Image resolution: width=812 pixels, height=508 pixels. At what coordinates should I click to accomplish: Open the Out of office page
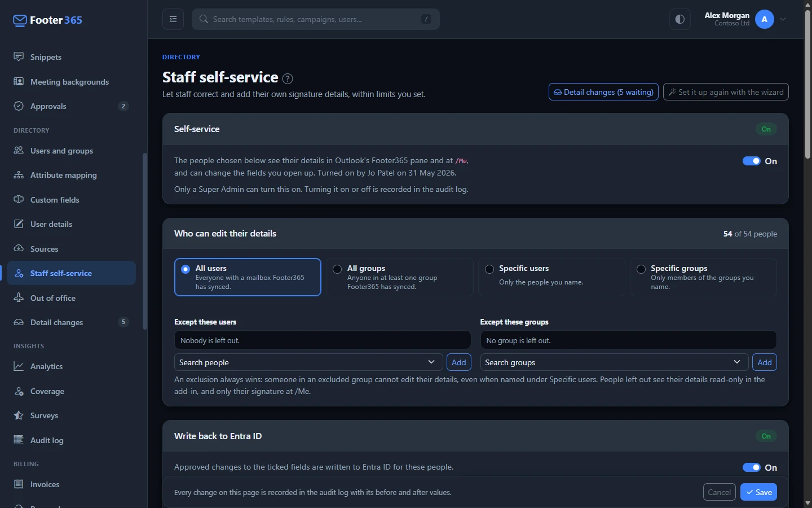point(72,298)
